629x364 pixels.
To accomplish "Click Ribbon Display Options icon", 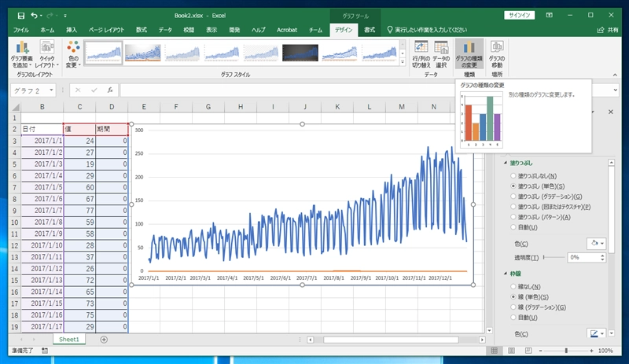I will [x=549, y=15].
